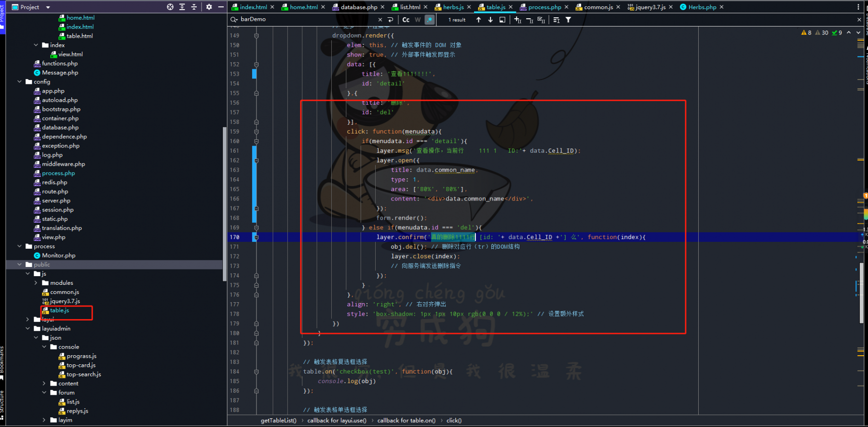Viewport: 868px width, 427px height.
Task: Toggle Regex search option
Action: pos(430,20)
